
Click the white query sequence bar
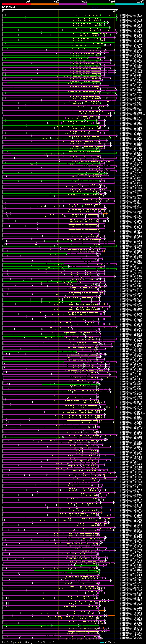pyautogui.click(x=60, y=9)
